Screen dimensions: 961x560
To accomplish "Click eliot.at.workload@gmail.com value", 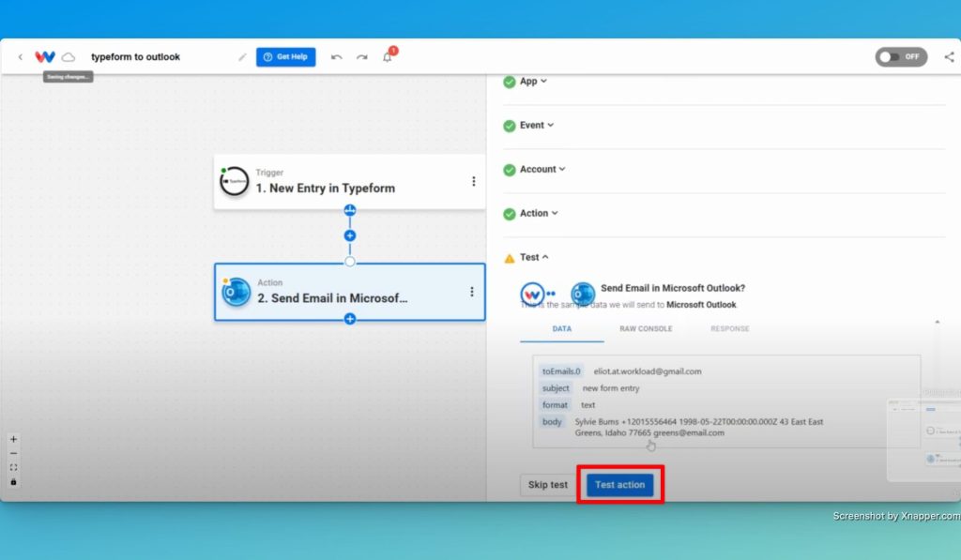I will [x=648, y=371].
